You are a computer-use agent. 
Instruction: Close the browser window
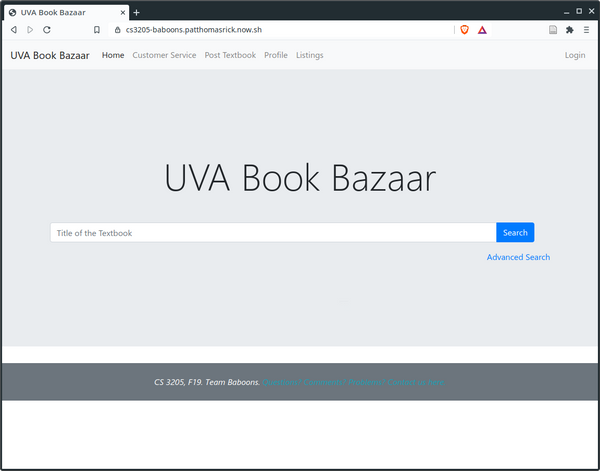coord(591,11)
